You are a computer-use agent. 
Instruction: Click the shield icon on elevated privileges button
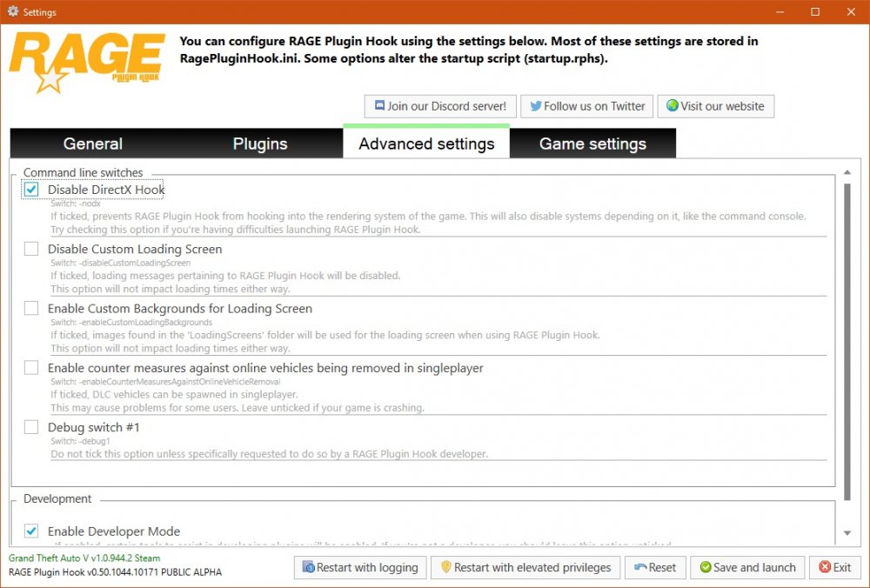446,567
